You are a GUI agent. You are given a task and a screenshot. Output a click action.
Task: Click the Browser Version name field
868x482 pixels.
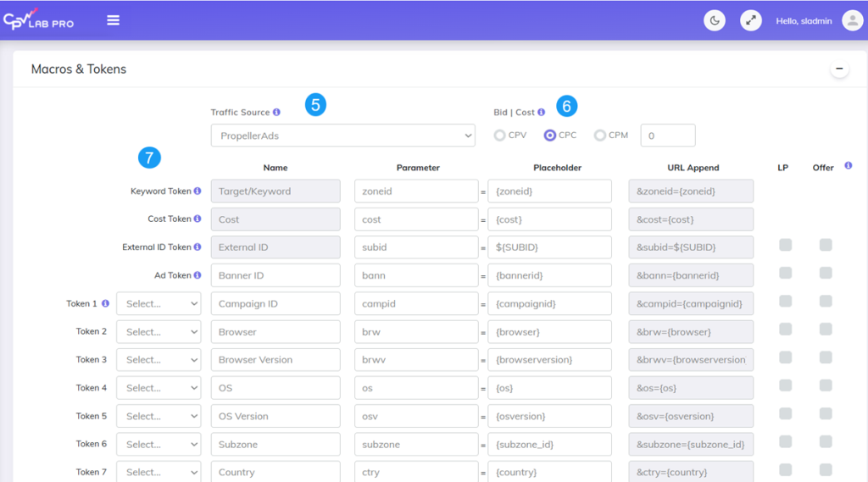[x=275, y=360]
